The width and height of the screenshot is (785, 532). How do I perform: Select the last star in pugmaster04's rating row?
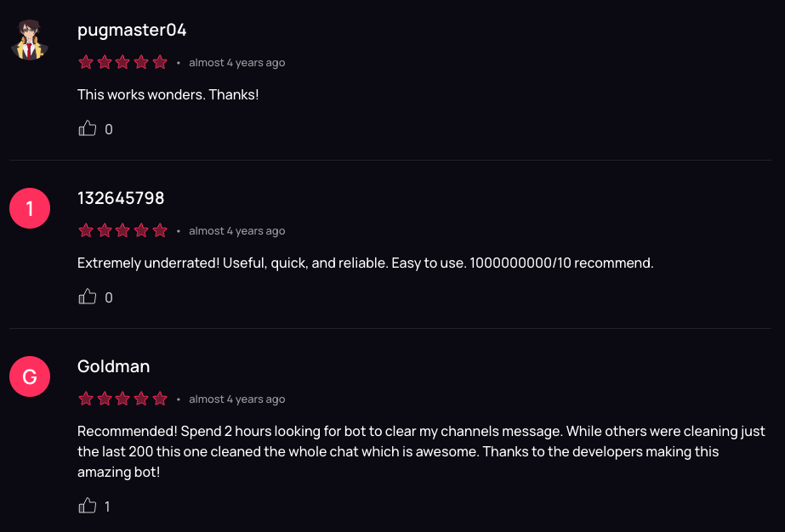160,61
